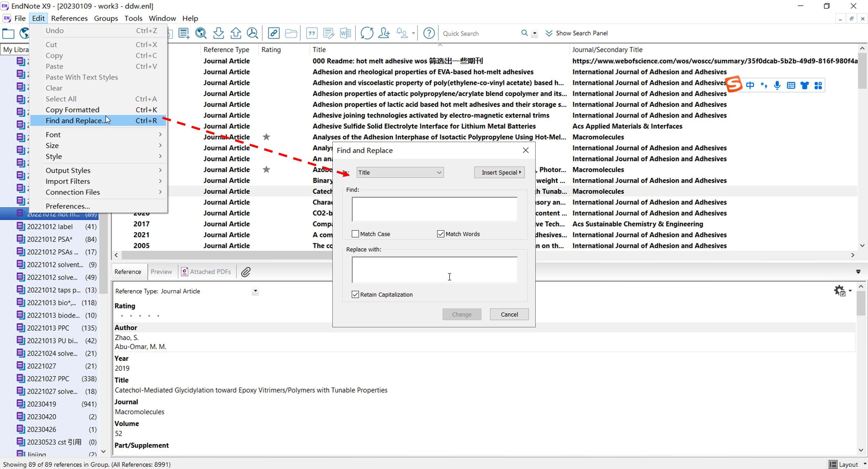
Task: Click the Open File folder toolbar icon
Action: tap(291, 33)
